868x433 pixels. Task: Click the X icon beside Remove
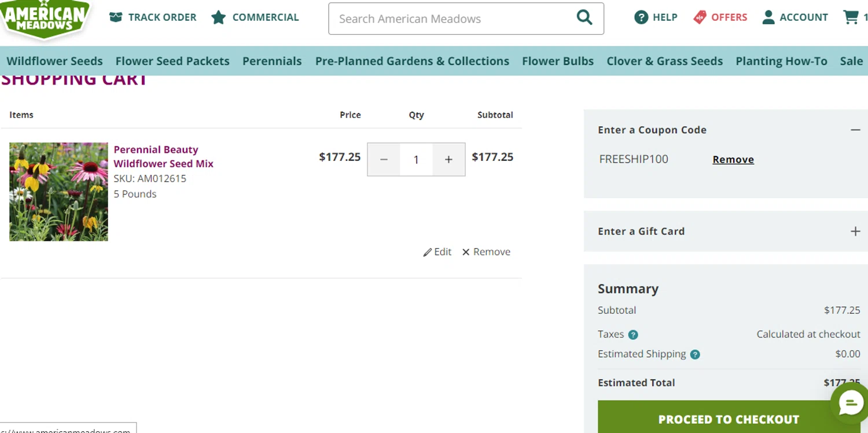coord(466,252)
